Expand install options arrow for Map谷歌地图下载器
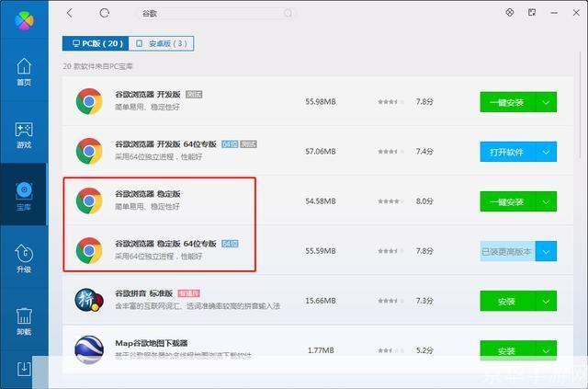 [x=546, y=350]
